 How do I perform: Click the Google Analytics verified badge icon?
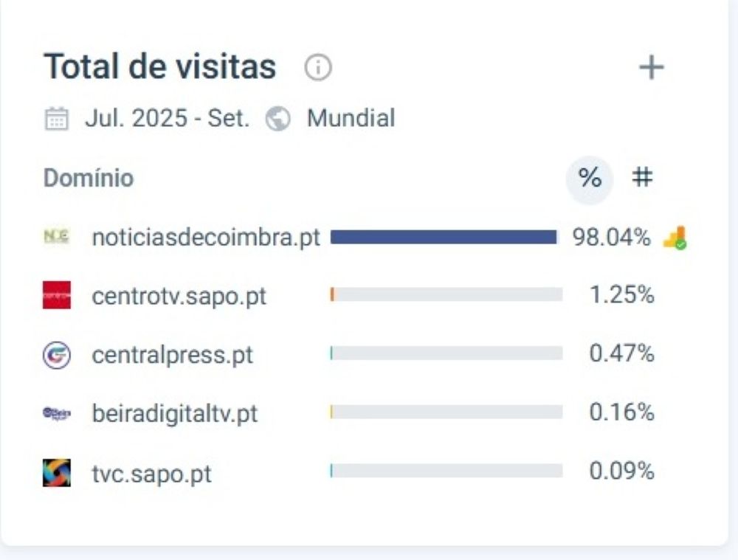(x=675, y=238)
